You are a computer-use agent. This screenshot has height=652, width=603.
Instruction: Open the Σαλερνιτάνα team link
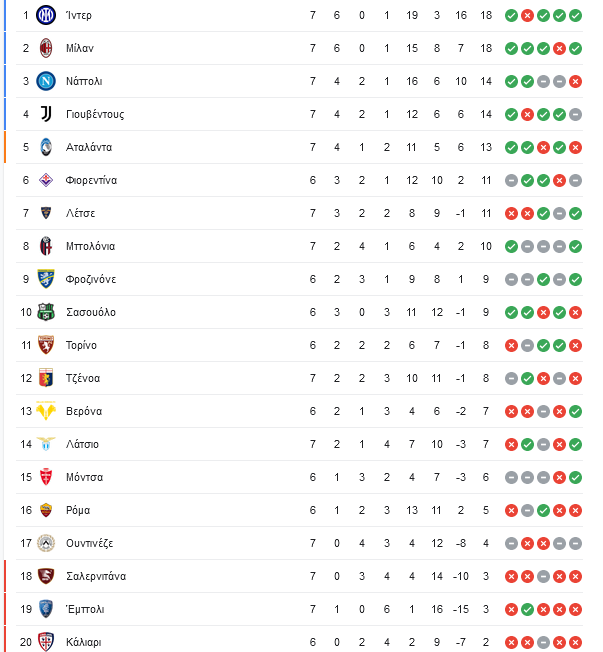[x=96, y=576]
